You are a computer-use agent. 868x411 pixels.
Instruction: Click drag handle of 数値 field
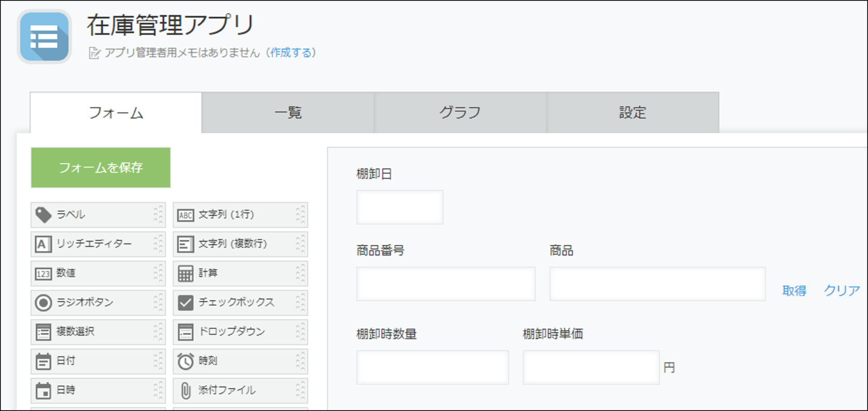point(158,274)
